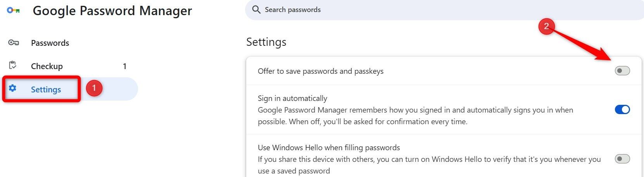The height and width of the screenshot is (177, 644).
Task: Enable Windows Hello when filling passwords
Action: pos(622,159)
